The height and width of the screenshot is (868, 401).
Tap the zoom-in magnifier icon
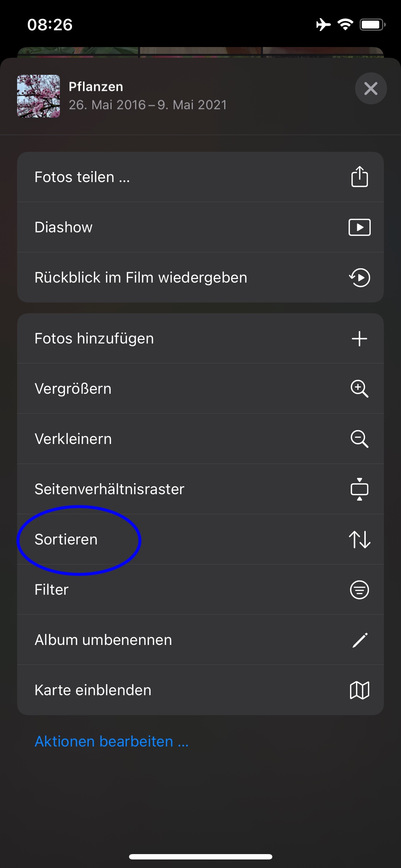[359, 389]
